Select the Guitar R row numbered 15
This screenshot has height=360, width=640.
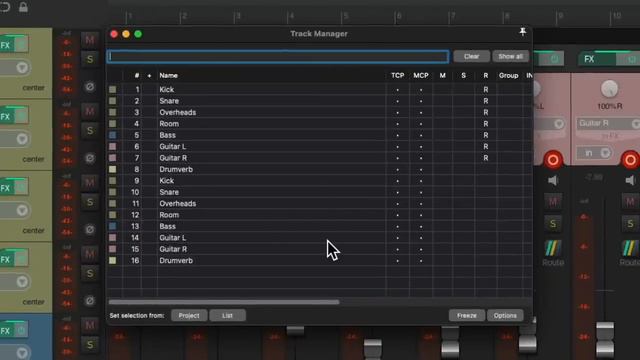319,249
